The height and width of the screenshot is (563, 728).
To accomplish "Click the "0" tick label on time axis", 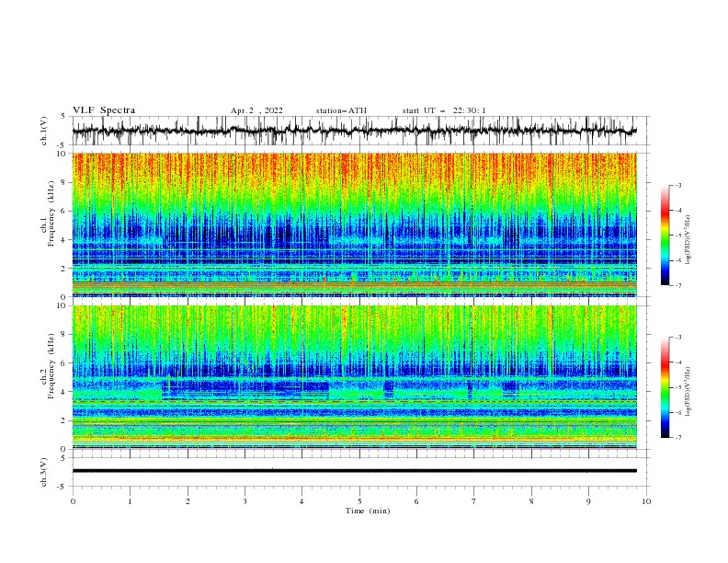I will coord(73,501).
